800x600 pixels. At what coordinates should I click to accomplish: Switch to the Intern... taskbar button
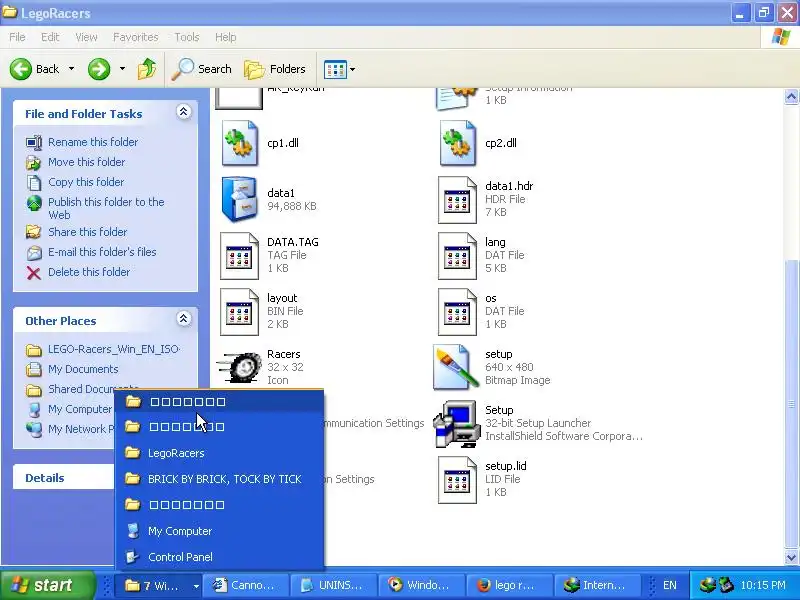click(597, 585)
